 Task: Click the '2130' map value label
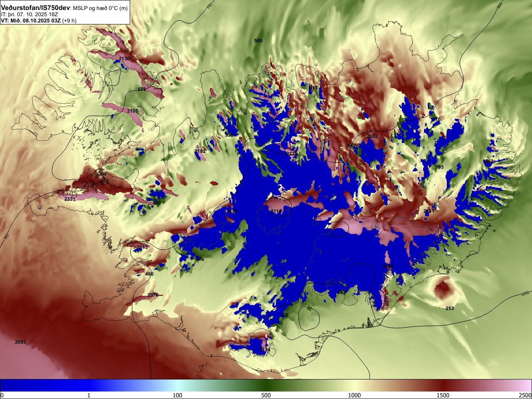click(124, 59)
